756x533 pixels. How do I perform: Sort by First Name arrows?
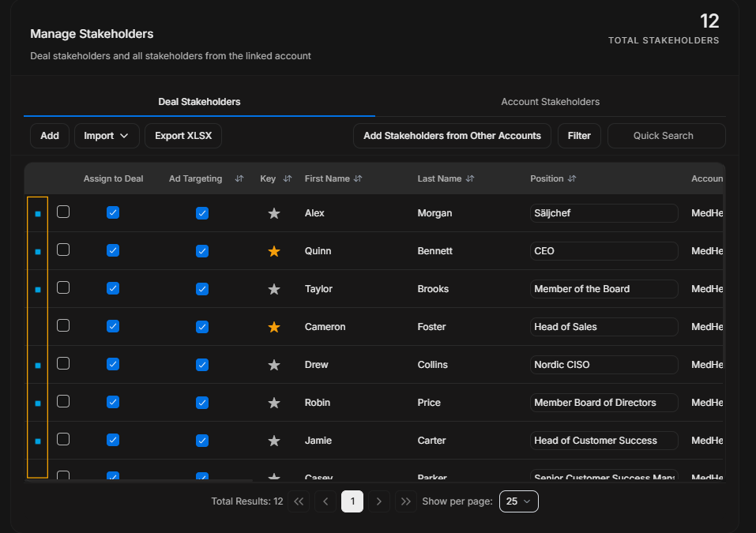point(358,178)
